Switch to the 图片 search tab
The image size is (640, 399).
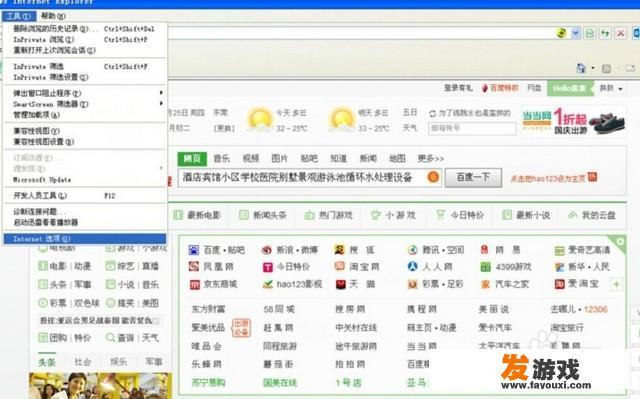click(x=280, y=158)
